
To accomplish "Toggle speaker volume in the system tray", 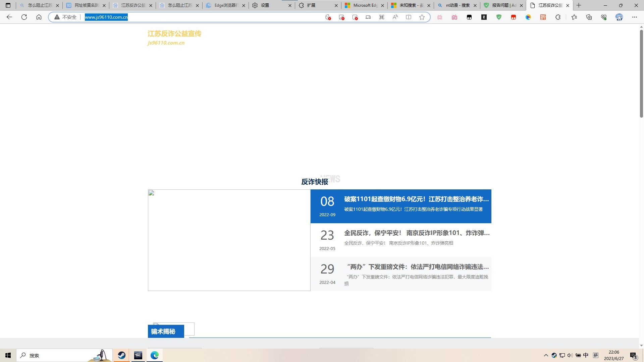I will pos(570,355).
